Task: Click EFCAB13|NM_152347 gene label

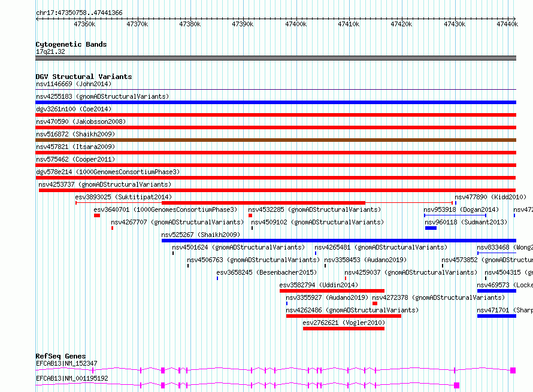Action: tap(66, 363)
